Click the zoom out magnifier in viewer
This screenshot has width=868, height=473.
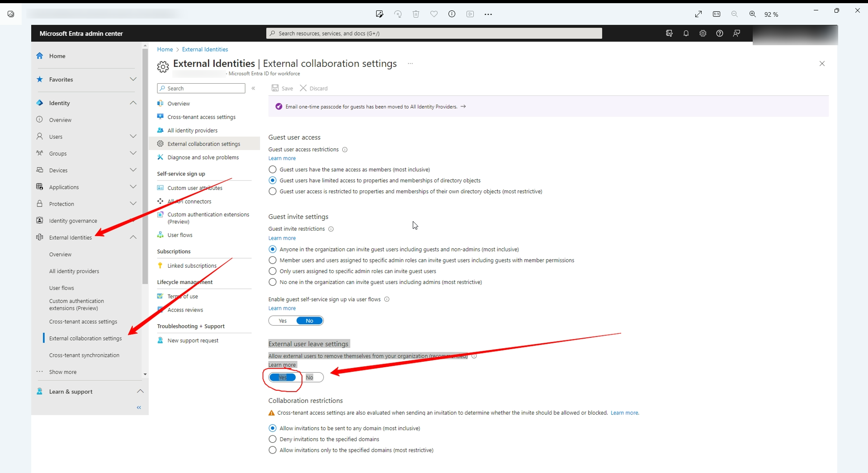(x=735, y=14)
